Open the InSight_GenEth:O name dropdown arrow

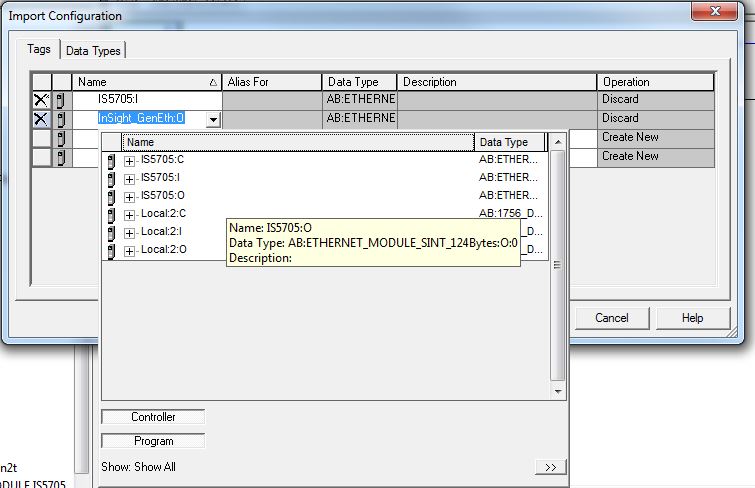click(x=213, y=120)
